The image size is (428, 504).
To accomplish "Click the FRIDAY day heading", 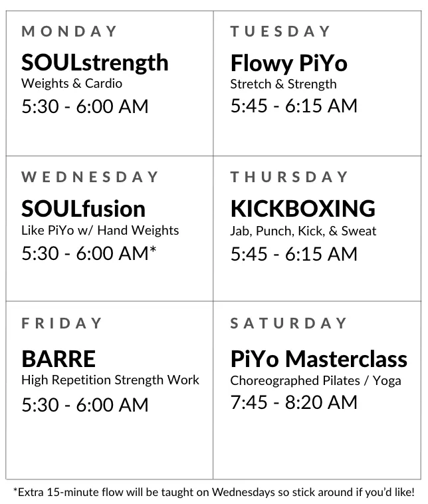I will (62, 324).
